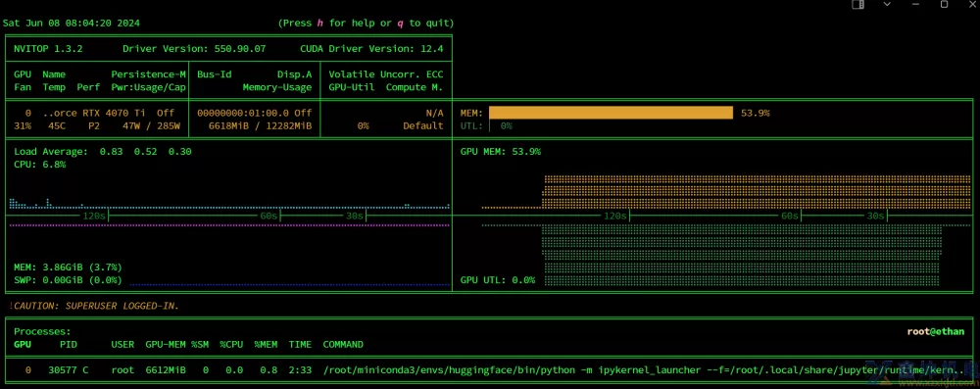Click the GPU name '..orce RTX 4070 Ti'
This screenshot has height=389, width=980.
[94, 114]
